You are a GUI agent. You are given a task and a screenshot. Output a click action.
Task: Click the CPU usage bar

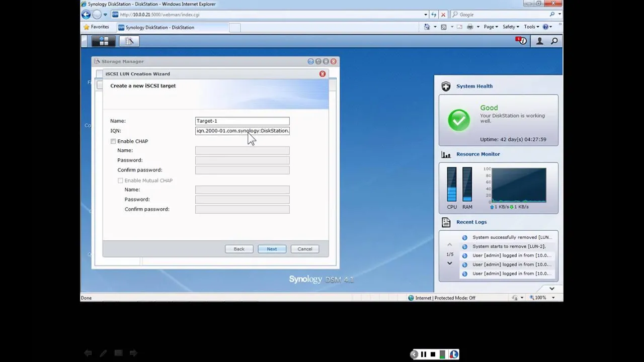coord(452,185)
